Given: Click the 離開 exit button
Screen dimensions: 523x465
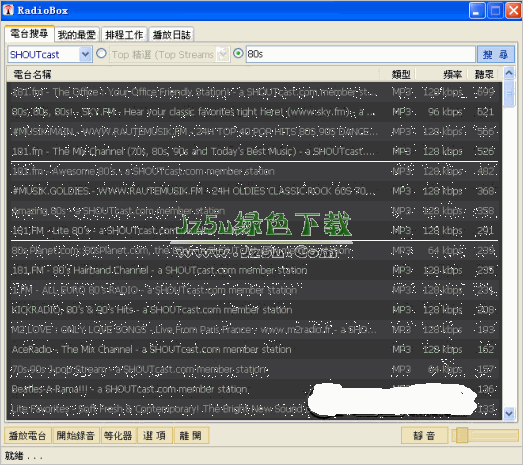Looking at the screenshot, I should (191, 435).
